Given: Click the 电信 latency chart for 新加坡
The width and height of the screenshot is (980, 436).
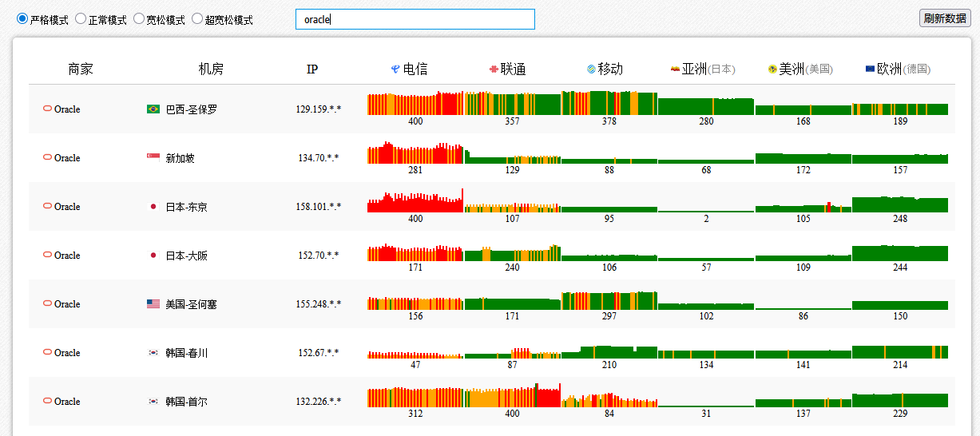Looking at the screenshot, I should point(415,153).
